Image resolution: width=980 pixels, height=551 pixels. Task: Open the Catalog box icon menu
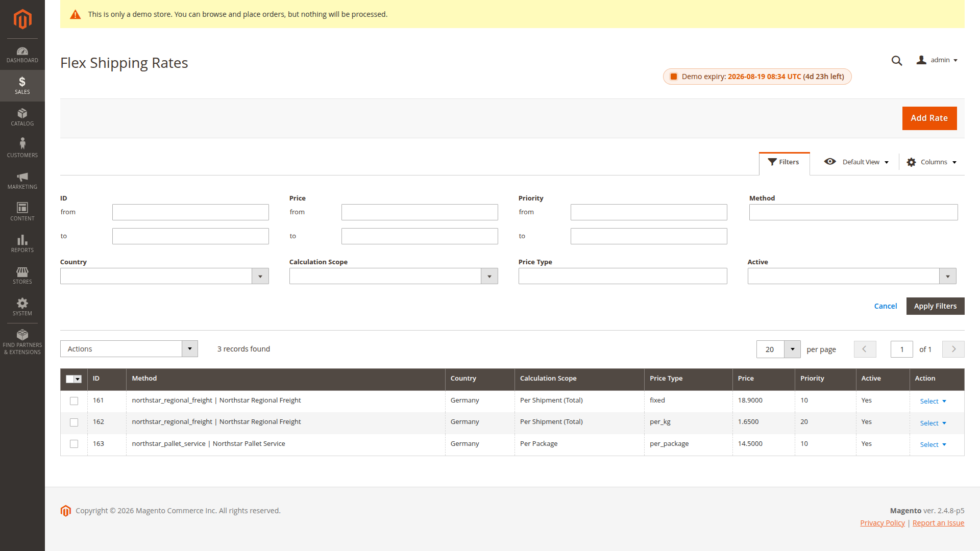click(22, 117)
